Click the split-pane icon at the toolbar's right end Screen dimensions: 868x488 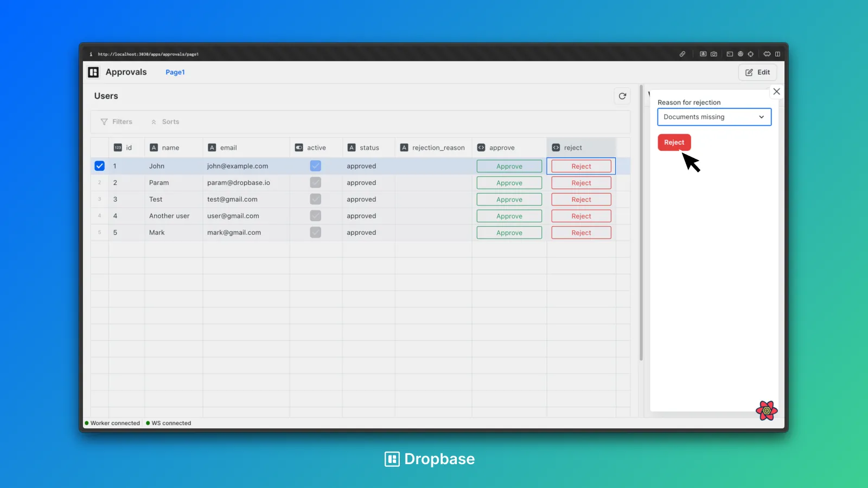(778, 54)
